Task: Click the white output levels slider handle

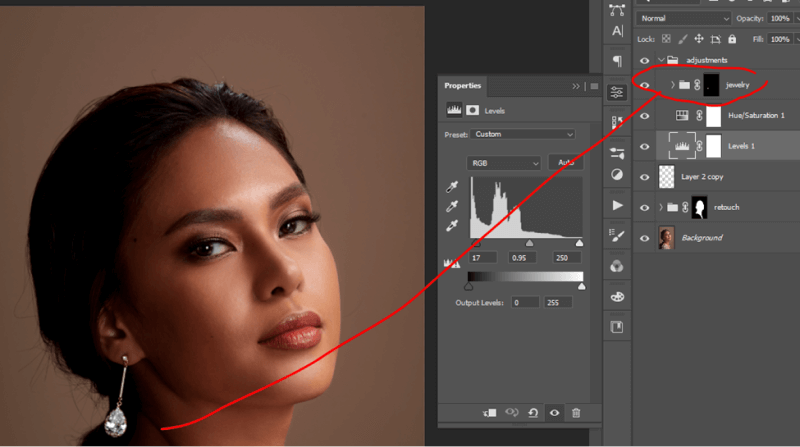Action: click(581, 287)
